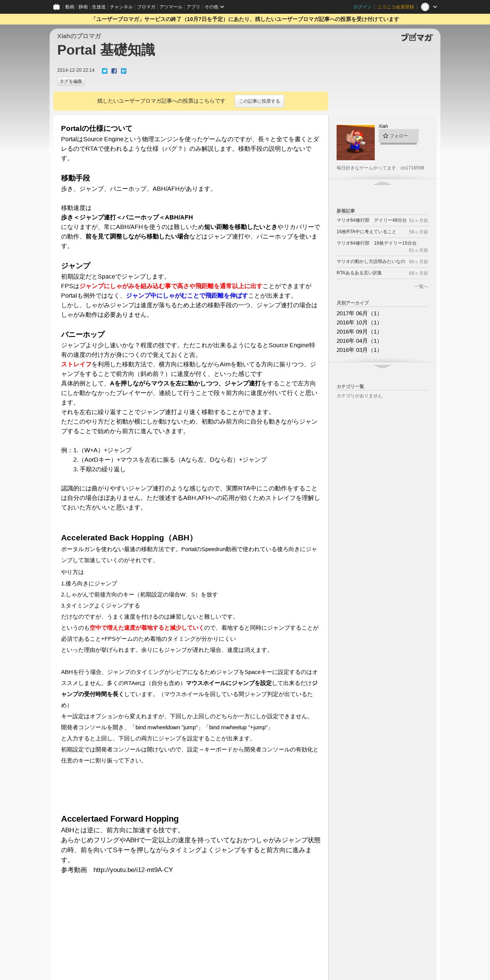
Task: Open archive 2016年 10月（1）
Action: (x=359, y=322)
